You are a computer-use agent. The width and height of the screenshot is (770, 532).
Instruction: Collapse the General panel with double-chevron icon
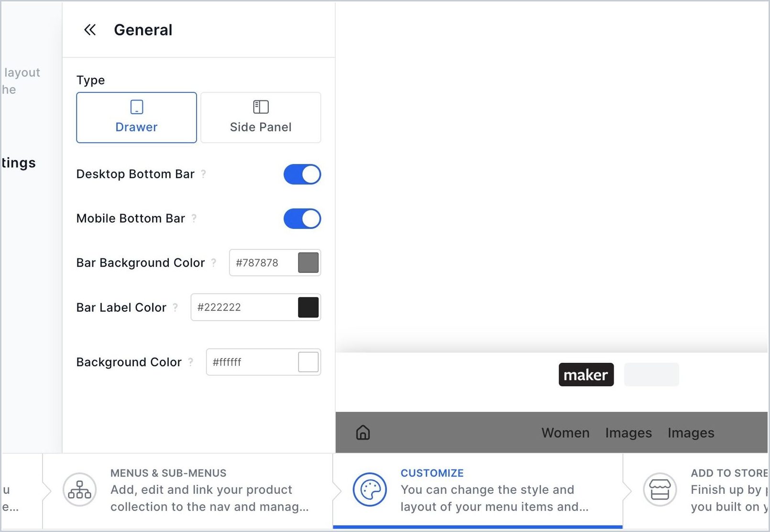90,30
